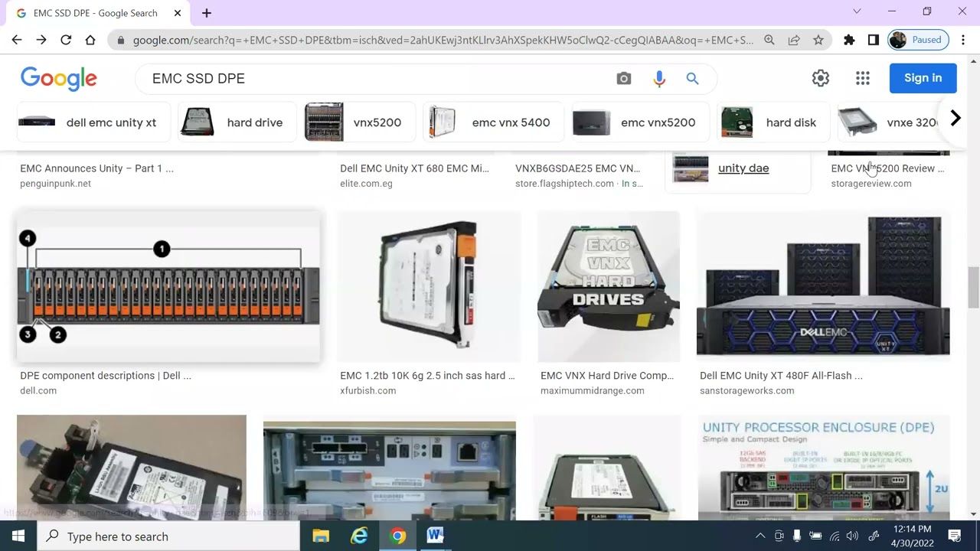Viewport: 980px width, 551px height.
Task: Open DPE component descriptions | Dell link
Action: point(106,376)
